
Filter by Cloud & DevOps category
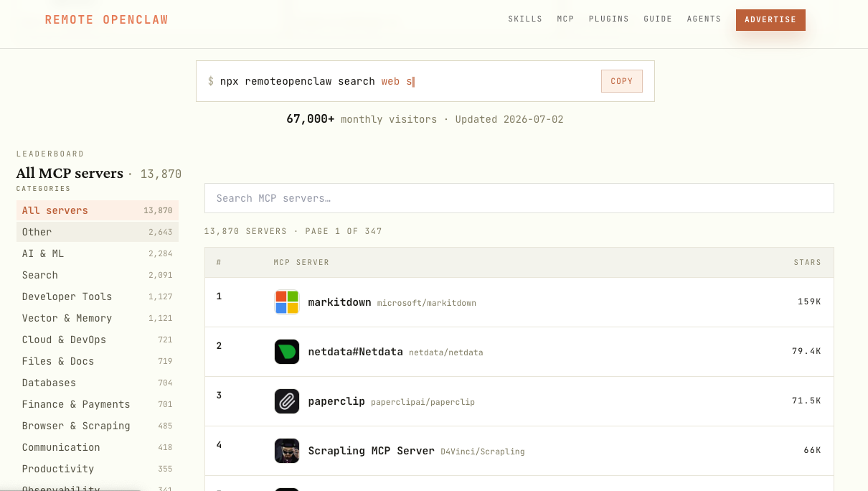click(x=98, y=340)
